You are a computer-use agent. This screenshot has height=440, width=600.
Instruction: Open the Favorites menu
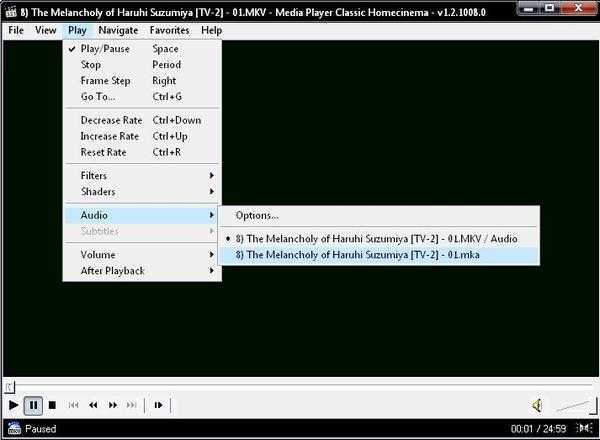[x=169, y=30]
